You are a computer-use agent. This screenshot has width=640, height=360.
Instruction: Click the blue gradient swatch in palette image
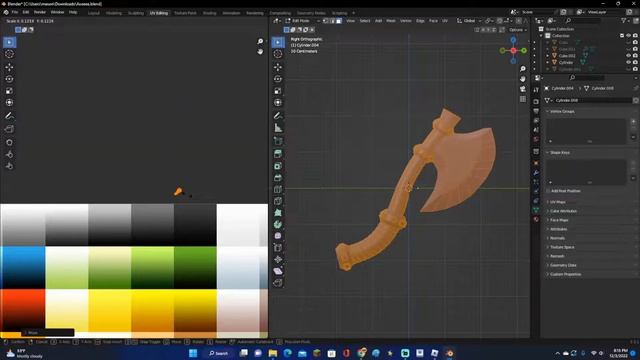coord(23,267)
